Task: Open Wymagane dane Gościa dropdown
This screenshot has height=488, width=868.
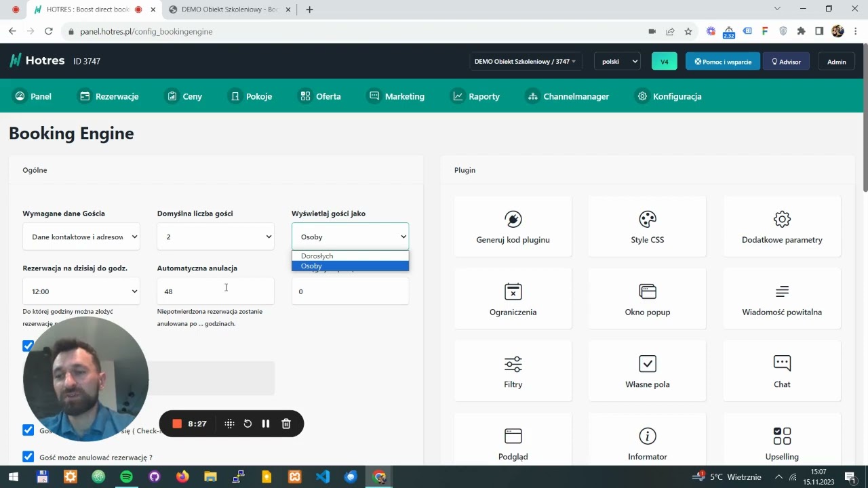Action: [x=81, y=237]
